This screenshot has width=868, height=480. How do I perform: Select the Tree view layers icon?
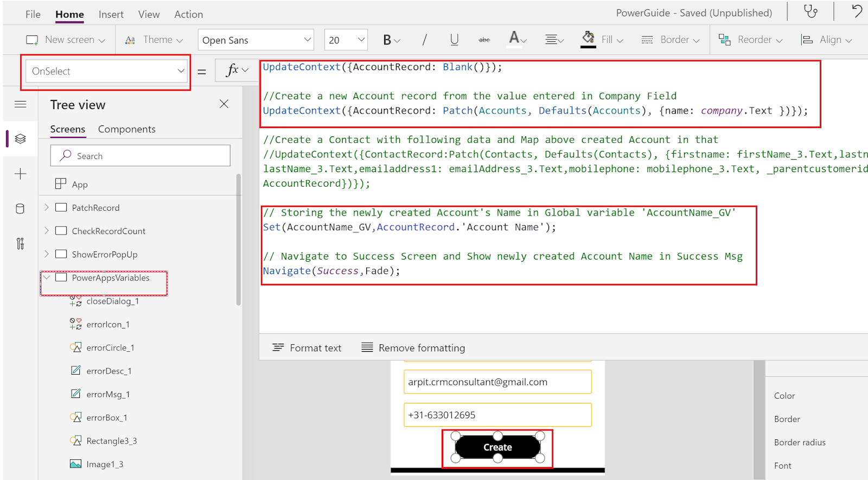[21, 139]
